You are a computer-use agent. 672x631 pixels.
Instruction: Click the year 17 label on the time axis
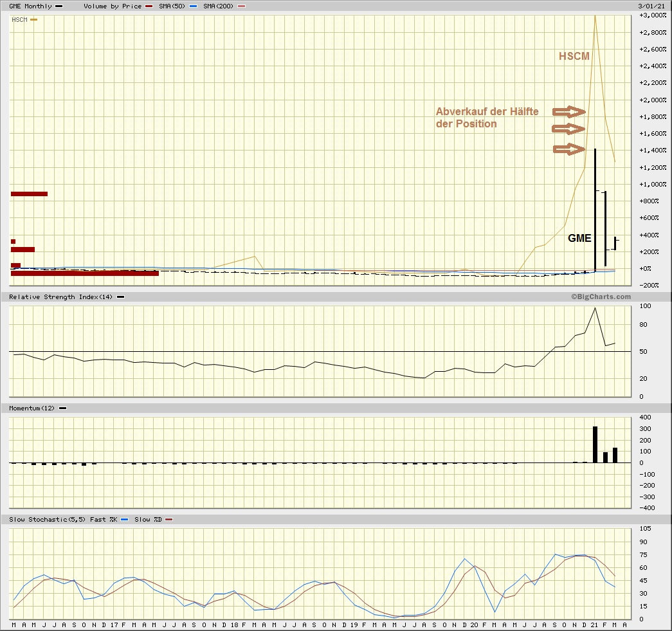tap(114, 625)
